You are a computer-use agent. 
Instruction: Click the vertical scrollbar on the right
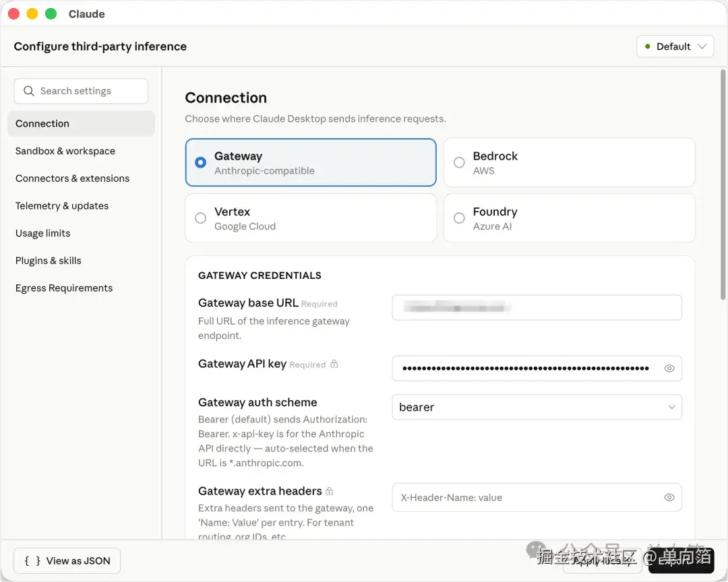723,185
